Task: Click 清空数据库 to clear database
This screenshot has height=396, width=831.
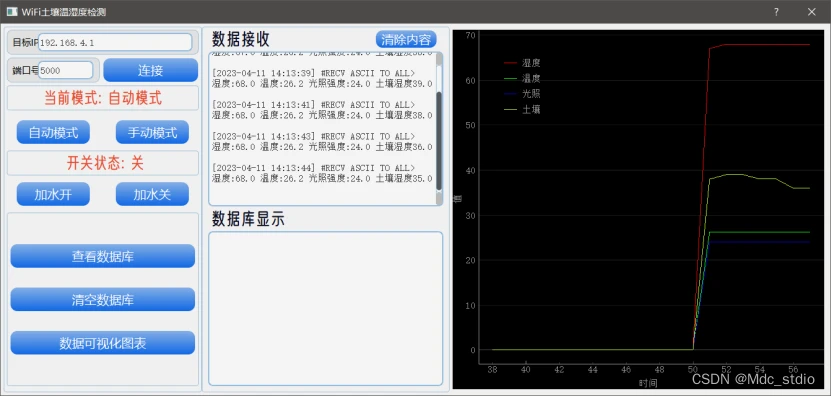Action: click(103, 300)
